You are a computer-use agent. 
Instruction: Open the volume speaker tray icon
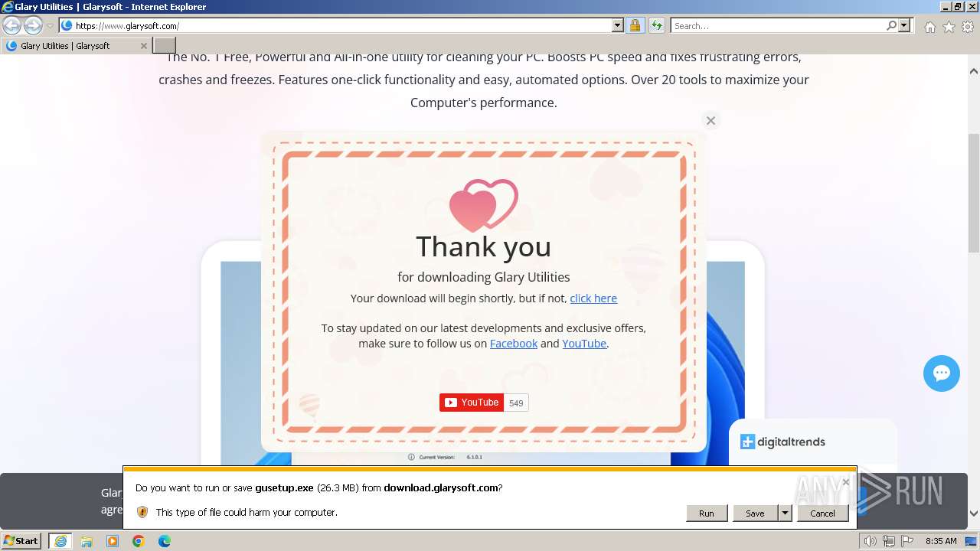point(871,541)
